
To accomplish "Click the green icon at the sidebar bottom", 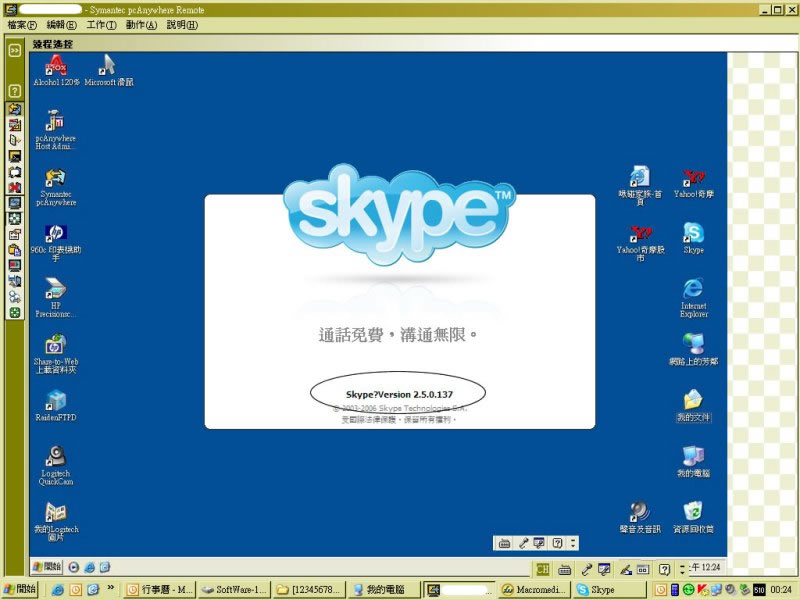I will tap(15, 312).
